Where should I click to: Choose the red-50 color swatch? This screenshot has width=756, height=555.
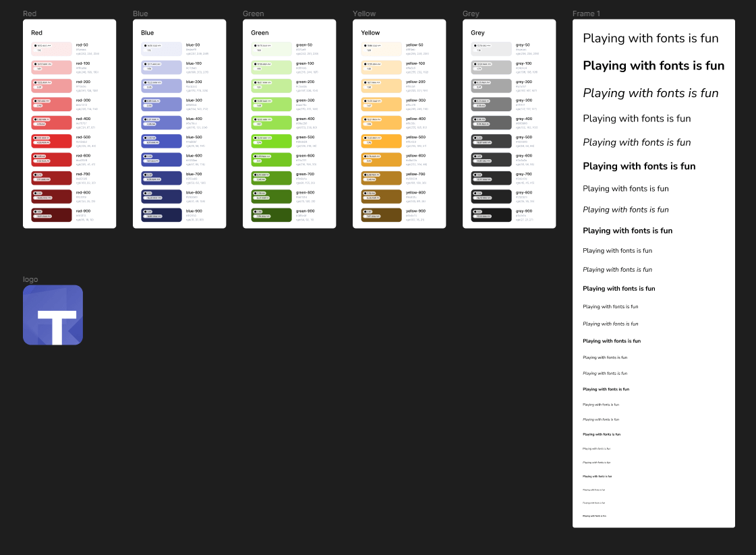(x=51, y=49)
